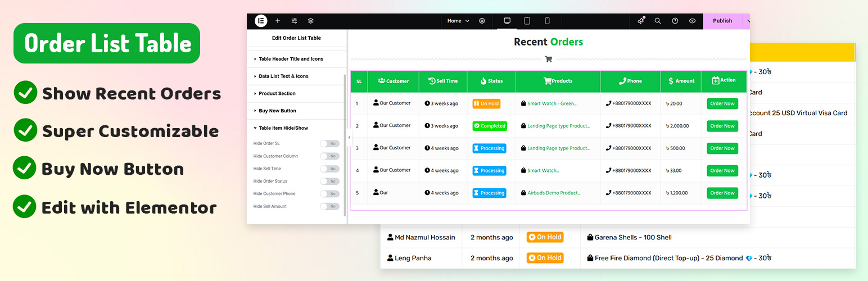Open the Home page dropdown
This screenshot has height=281, width=868.
[458, 21]
